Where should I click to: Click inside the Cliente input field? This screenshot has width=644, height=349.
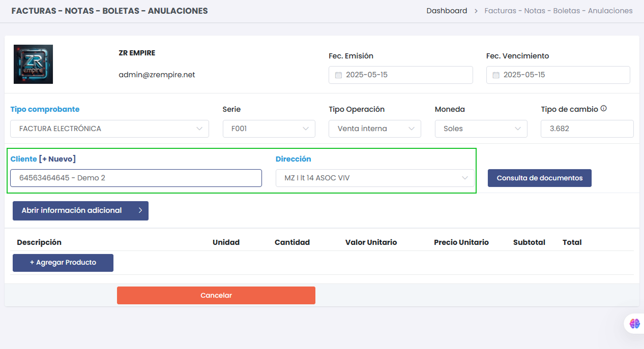pos(136,178)
